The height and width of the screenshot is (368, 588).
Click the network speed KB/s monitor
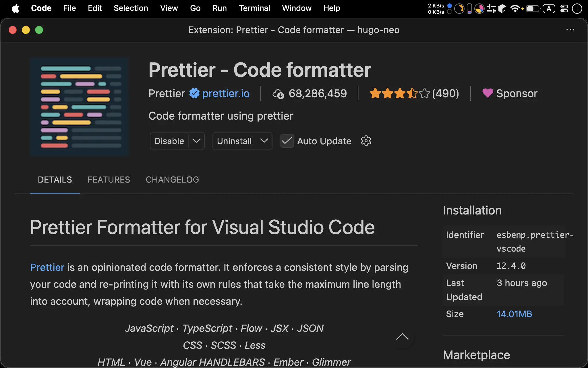(436, 9)
